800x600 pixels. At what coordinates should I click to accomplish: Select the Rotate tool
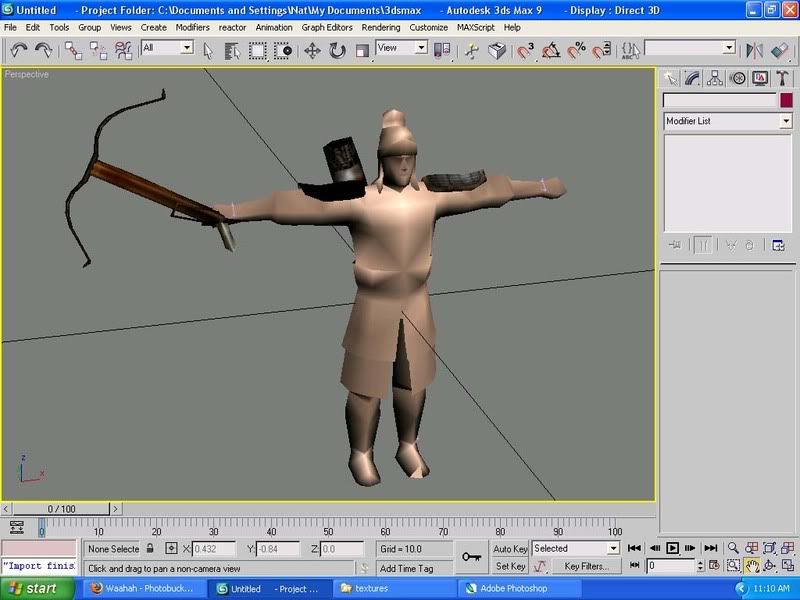337,50
